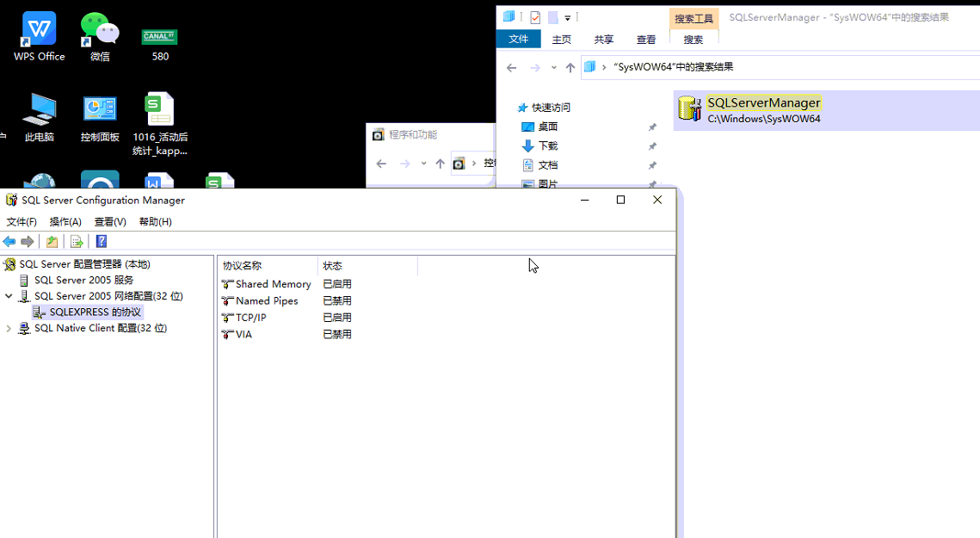Click 已禁用 status of VIA

tap(337, 335)
